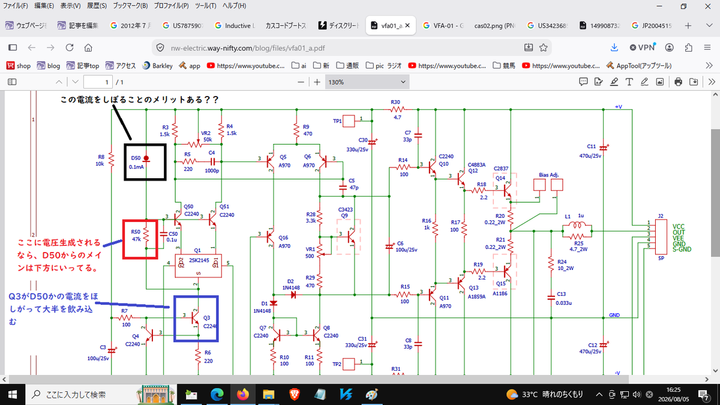Image resolution: width=720 pixels, height=405 pixels.
Task: Open the browser home page
Action: pos(88,47)
